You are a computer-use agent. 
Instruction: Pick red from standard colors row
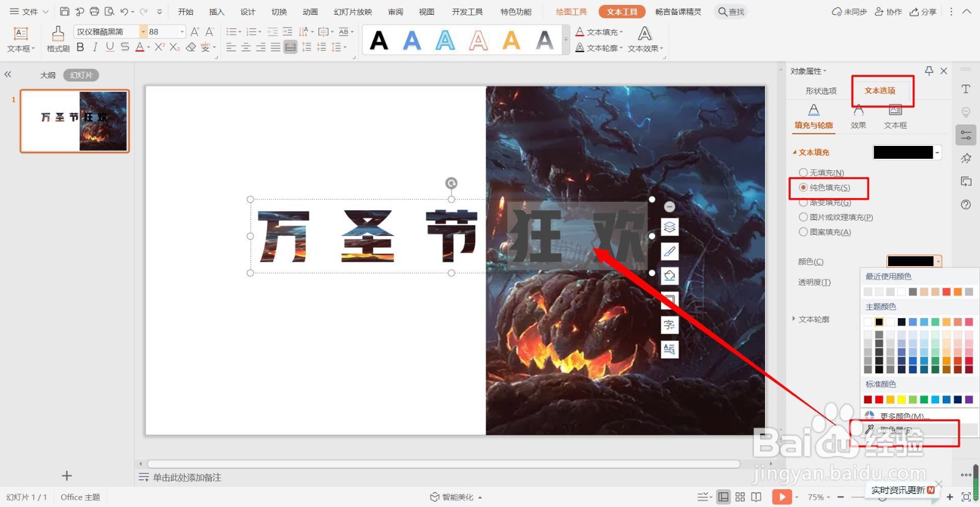[879, 400]
